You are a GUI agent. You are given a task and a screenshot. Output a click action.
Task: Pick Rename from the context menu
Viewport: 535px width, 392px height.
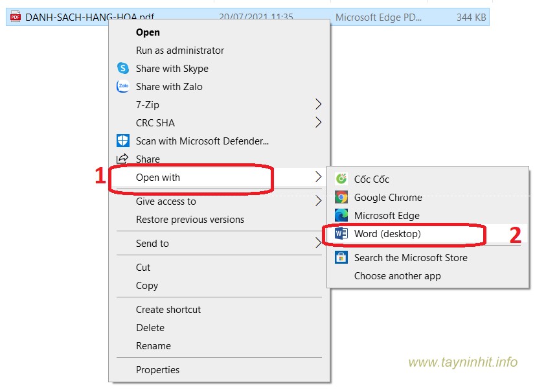point(153,345)
